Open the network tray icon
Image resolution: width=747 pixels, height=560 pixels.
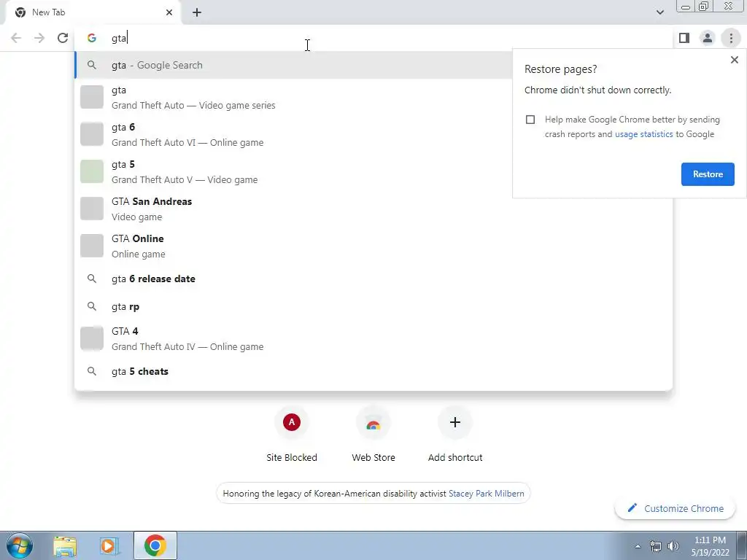coord(656,546)
